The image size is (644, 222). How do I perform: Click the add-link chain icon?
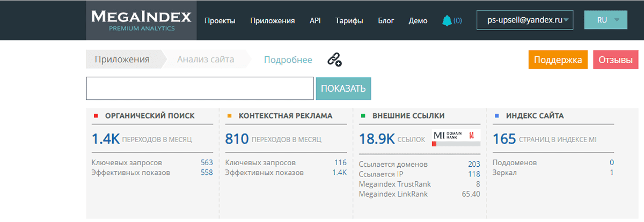point(335,60)
